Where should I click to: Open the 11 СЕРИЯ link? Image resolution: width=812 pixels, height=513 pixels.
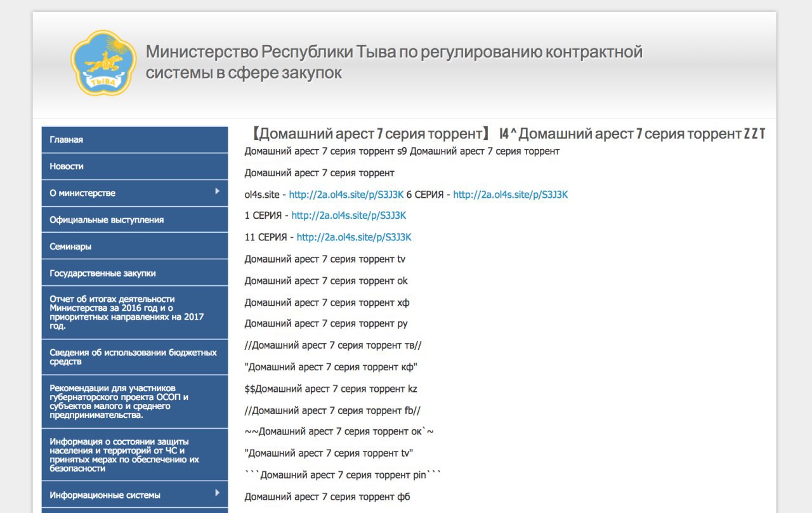click(x=354, y=237)
